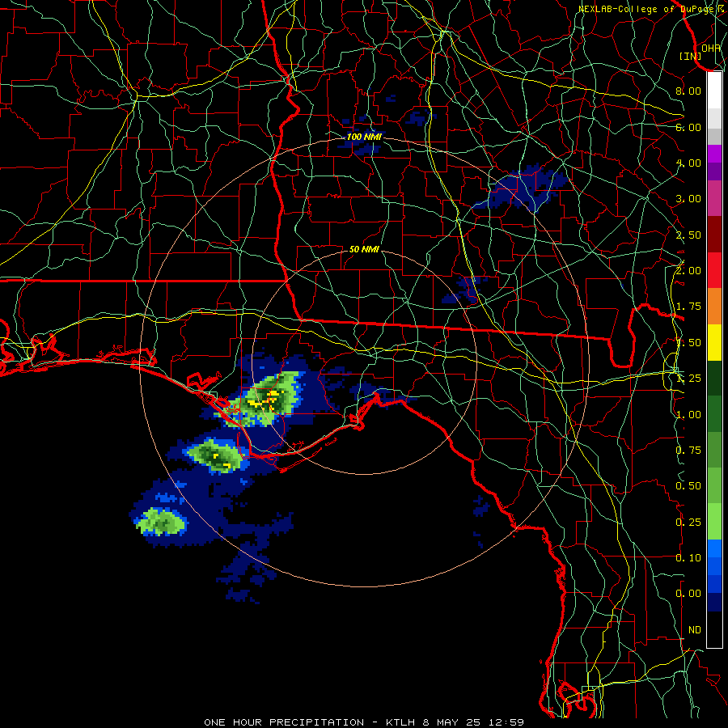This screenshot has height=728, width=728.
Task: Click the 1.75 legend value
Action: [x=688, y=307]
